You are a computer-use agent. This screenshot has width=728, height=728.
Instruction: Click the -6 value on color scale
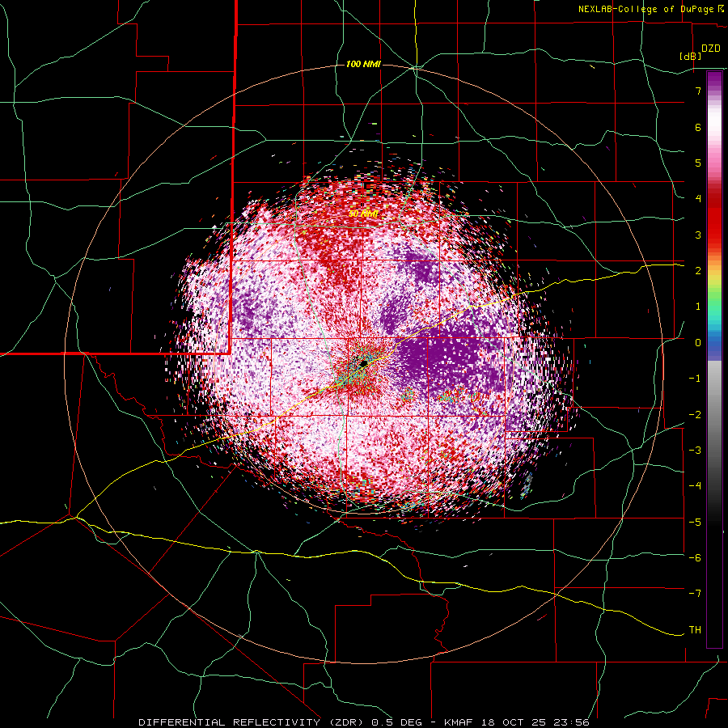click(695, 558)
